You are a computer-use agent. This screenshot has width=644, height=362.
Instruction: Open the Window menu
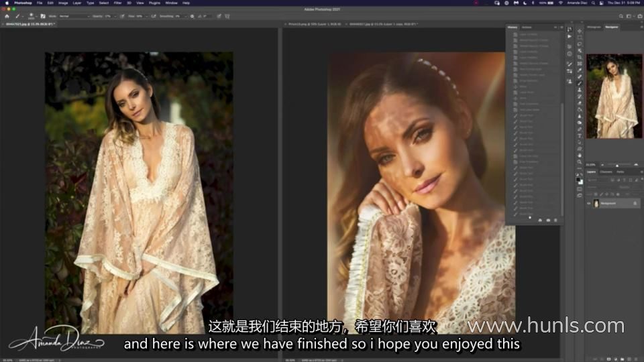[171, 3]
